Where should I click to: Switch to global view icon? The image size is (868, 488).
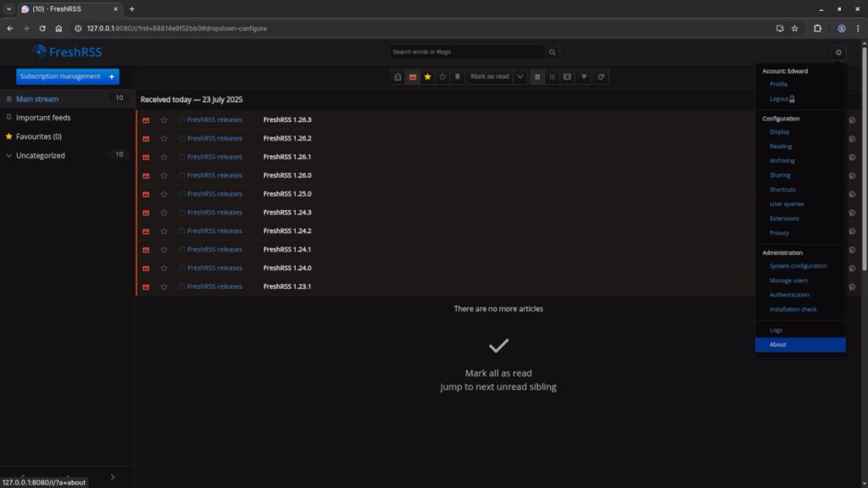point(552,77)
